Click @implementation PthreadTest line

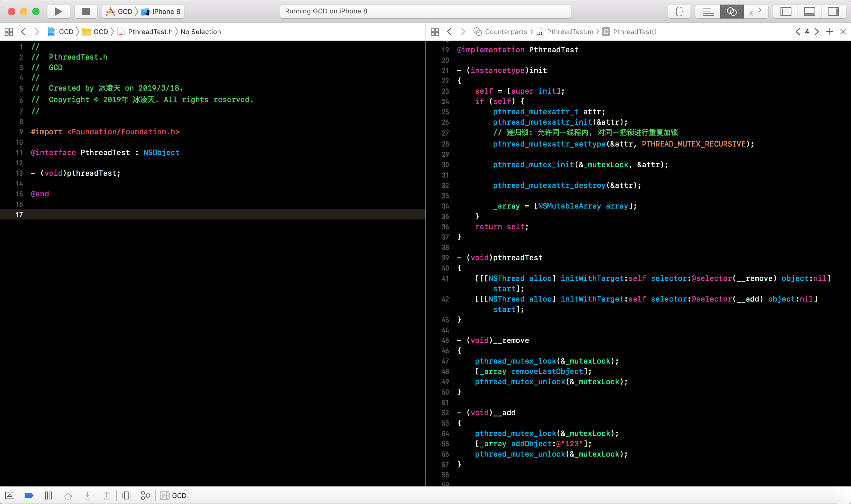tap(518, 50)
